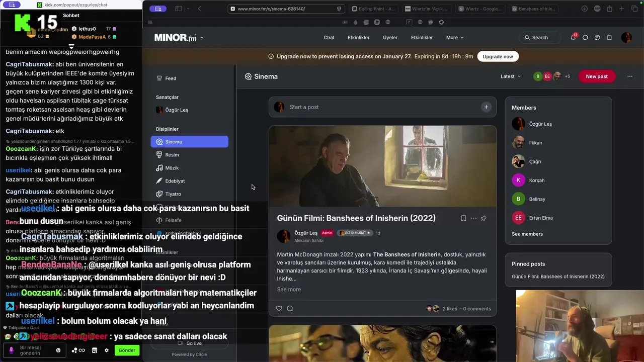Switch to the Boiling Point Safari tab

tap(373, 9)
